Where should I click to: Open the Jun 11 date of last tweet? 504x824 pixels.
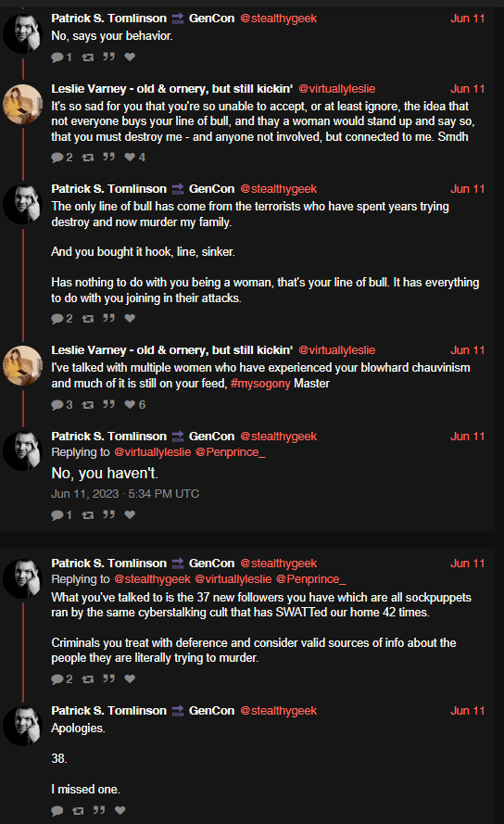tap(467, 711)
